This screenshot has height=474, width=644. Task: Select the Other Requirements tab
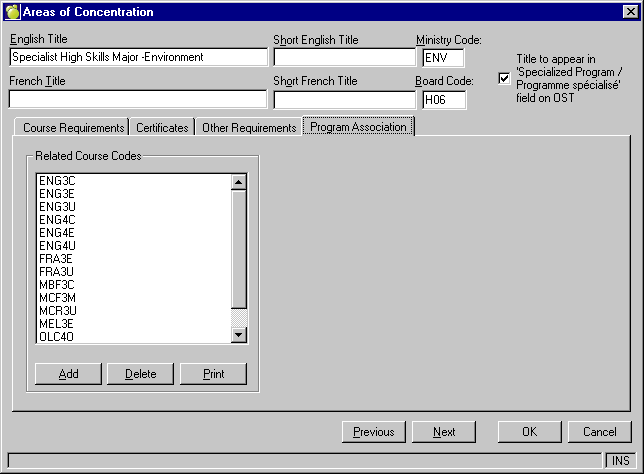249,128
